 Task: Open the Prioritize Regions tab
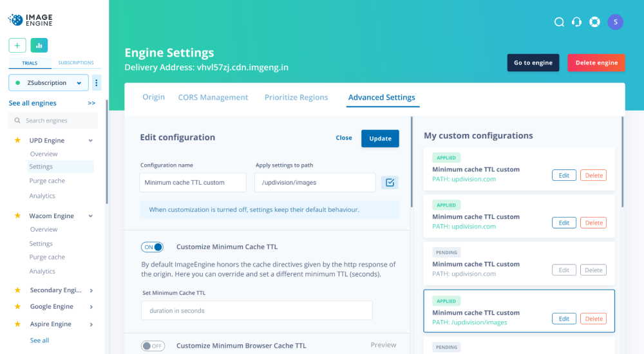[x=296, y=97]
